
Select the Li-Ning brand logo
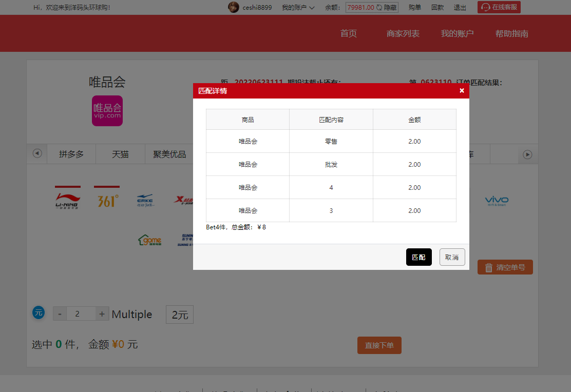coord(68,201)
